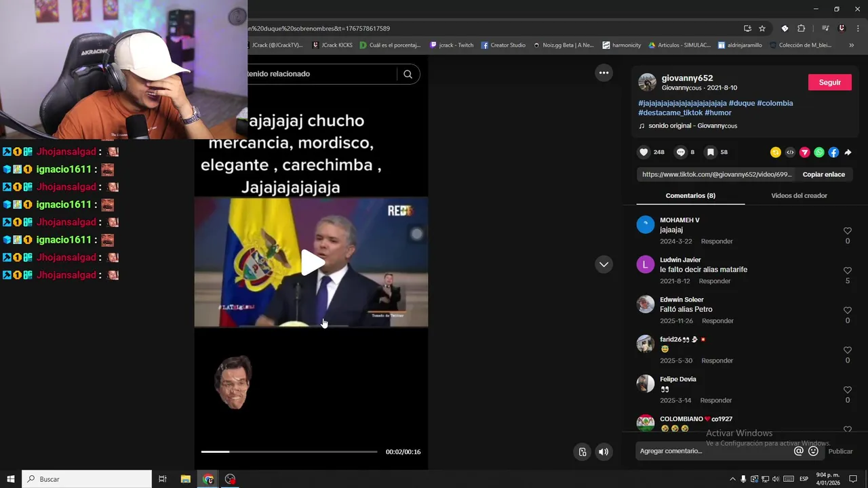This screenshot has height=488, width=868.
Task: Repost the video with the yellow repost icon
Action: pyautogui.click(x=776, y=152)
